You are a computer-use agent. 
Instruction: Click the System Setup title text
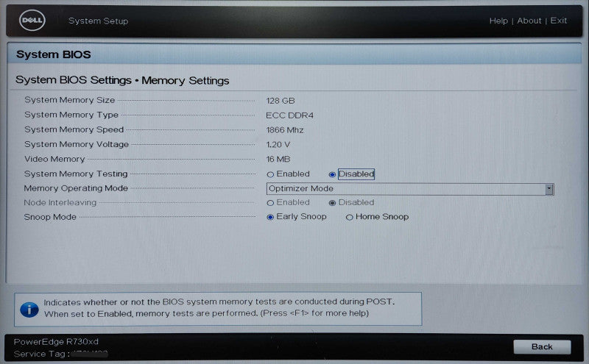pyautogui.click(x=99, y=21)
